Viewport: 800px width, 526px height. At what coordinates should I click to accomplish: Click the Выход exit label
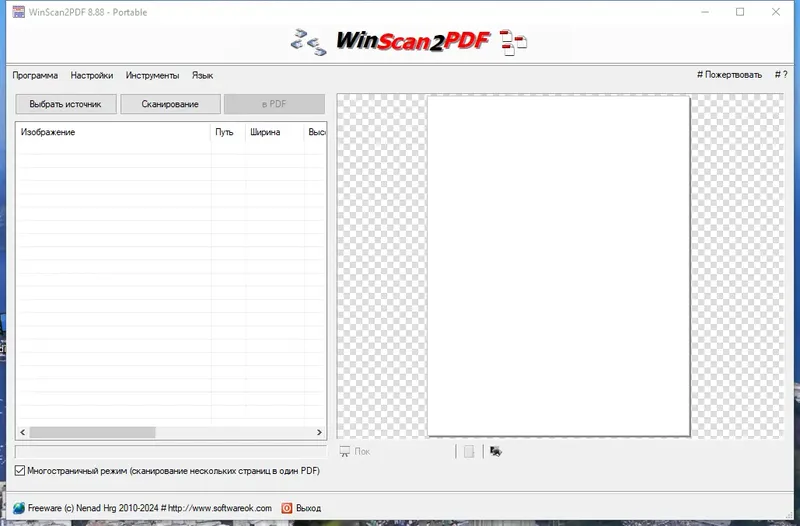coord(309,508)
